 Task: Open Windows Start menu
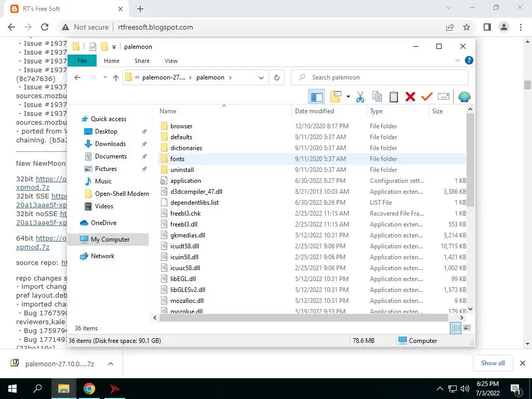12,389
